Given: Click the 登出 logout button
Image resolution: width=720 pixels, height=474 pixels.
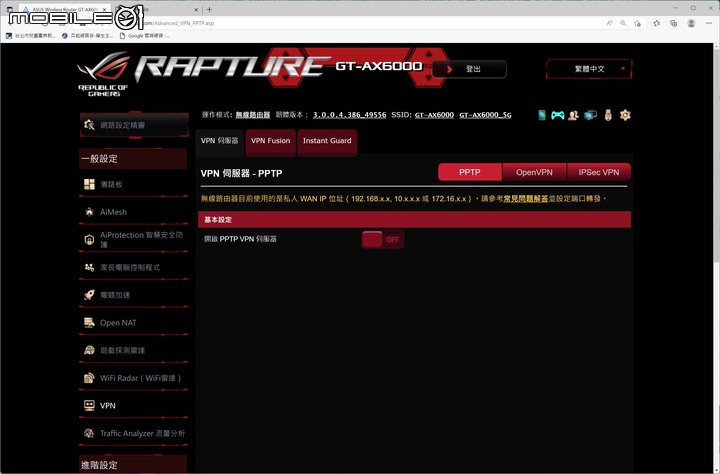Looking at the screenshot, I should tap(469, 69).
